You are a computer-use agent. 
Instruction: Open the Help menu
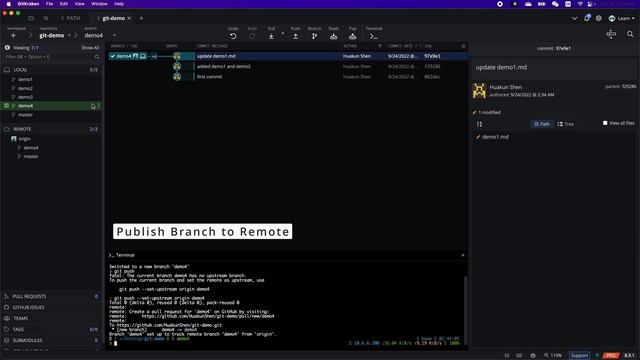pyautogui.click(x=119, y=4)
